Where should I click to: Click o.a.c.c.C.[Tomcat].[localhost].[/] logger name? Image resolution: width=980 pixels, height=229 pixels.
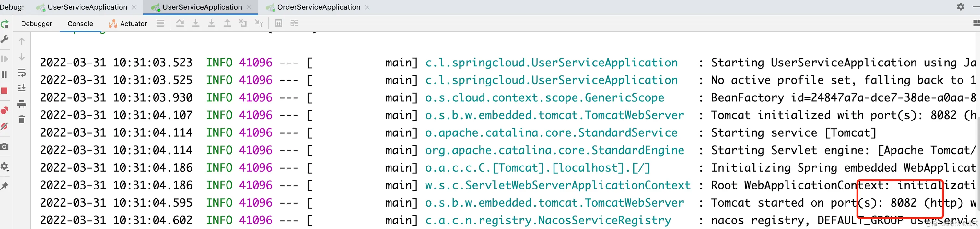point(538,168)
